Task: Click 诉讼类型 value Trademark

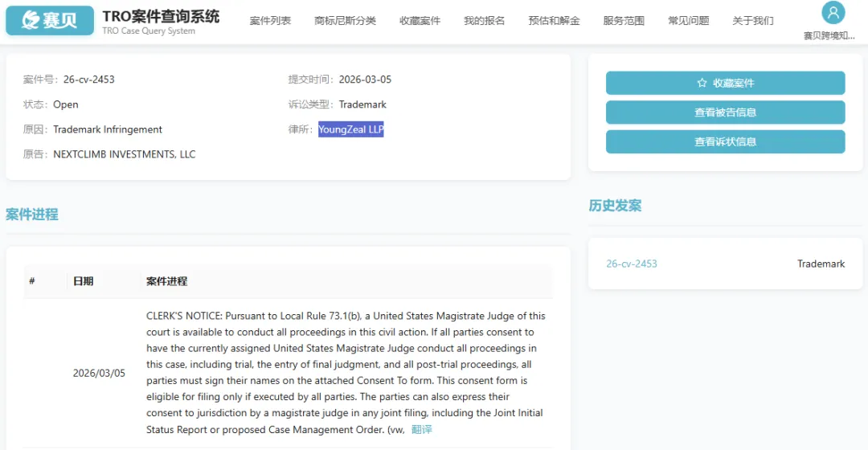Action: tap(362, 104)
